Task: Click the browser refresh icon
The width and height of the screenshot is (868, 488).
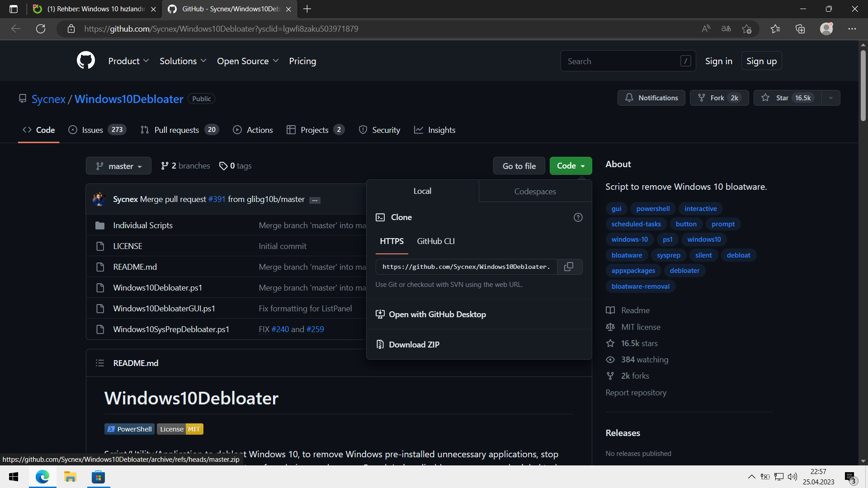Action: [x=41, y=29]
